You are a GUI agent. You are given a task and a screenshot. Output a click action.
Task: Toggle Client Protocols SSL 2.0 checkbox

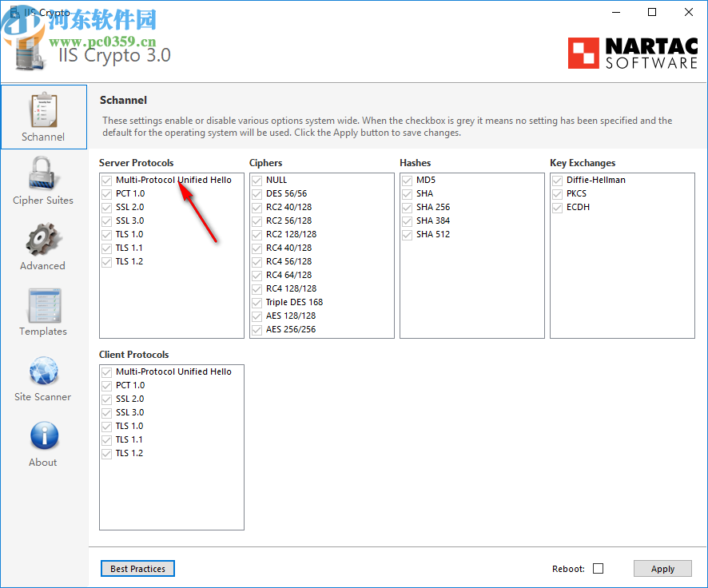tap(106, 399)
